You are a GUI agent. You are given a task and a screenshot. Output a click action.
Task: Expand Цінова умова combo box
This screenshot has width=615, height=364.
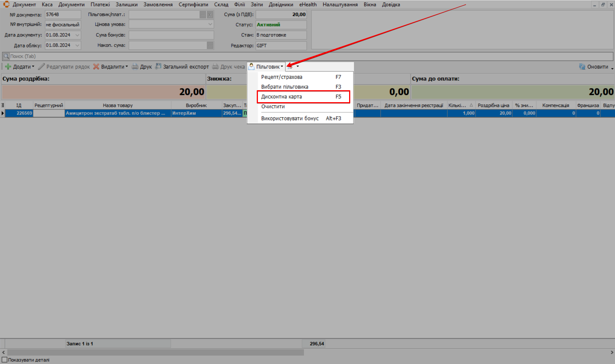[x=210, y=24]
